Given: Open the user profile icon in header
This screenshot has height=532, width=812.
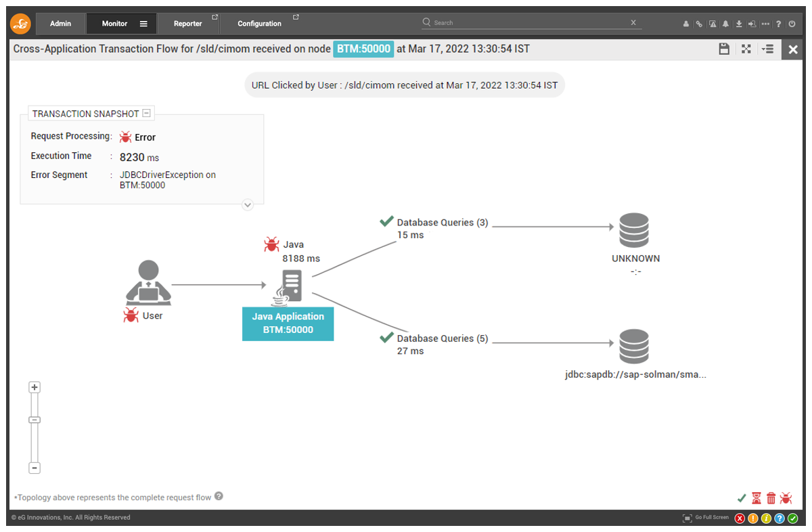Looking at the screenshot, I should pos(686,24).
